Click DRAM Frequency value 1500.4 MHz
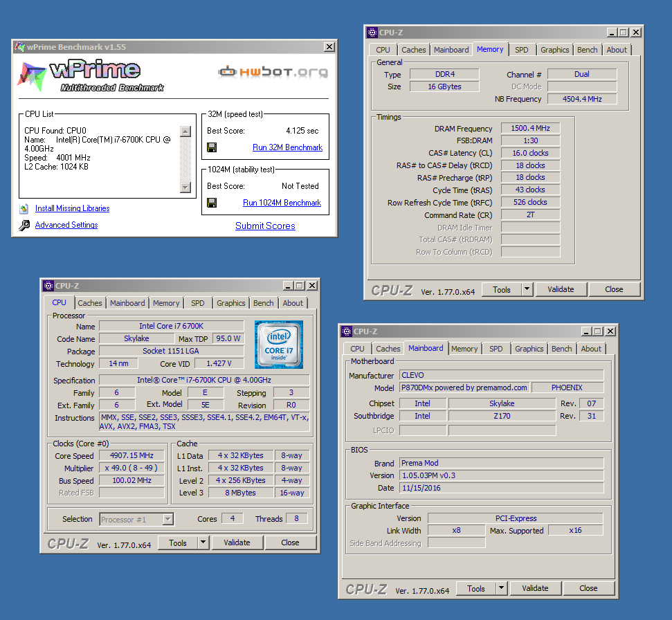Image resolution: width=672 pixels, height=620 pixels. click(x=530, y=129)
